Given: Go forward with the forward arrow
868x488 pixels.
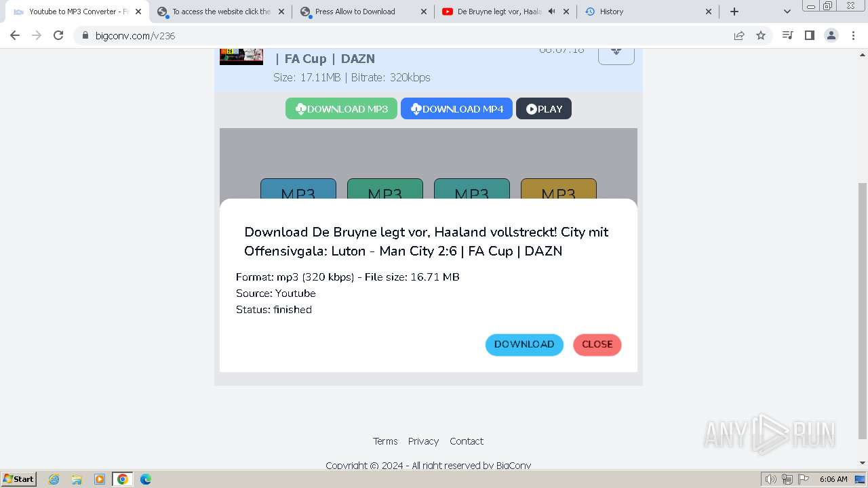Looking at the screenshot, I should tap(37, 35).
